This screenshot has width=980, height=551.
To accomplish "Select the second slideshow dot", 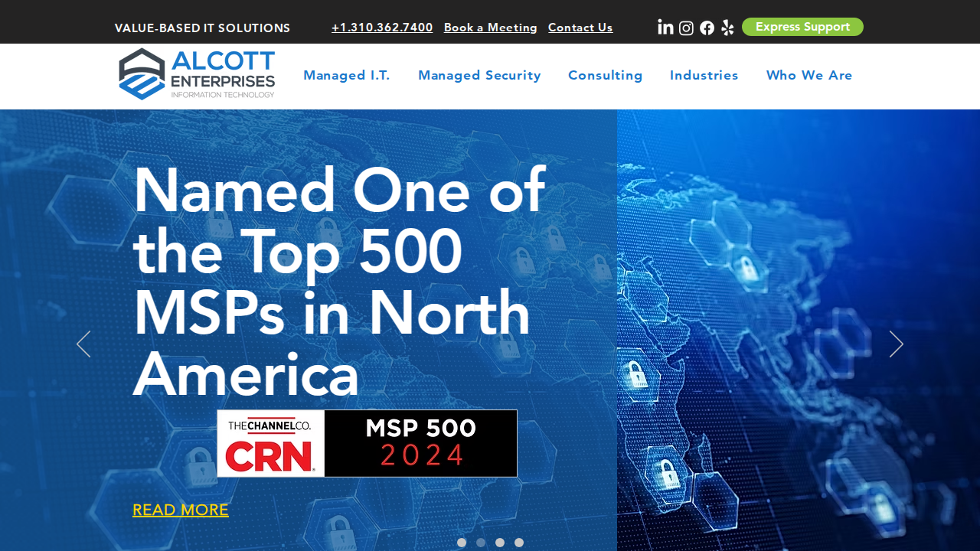I will [x=481, y=543].
